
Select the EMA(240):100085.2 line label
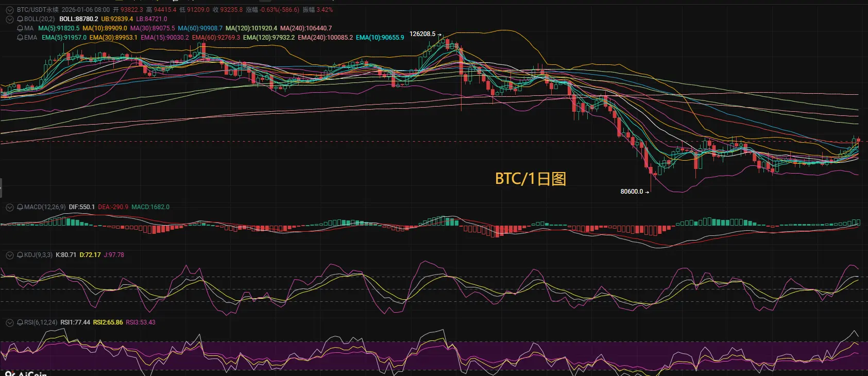326,38
